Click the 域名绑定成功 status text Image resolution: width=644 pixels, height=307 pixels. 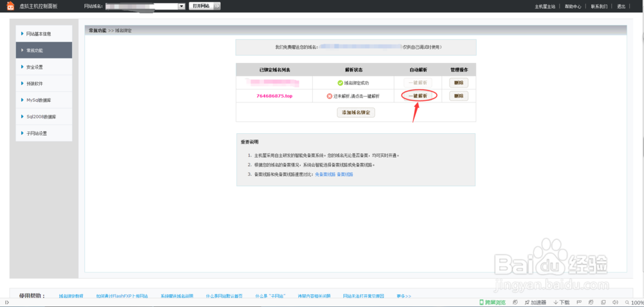coord(357,83)
